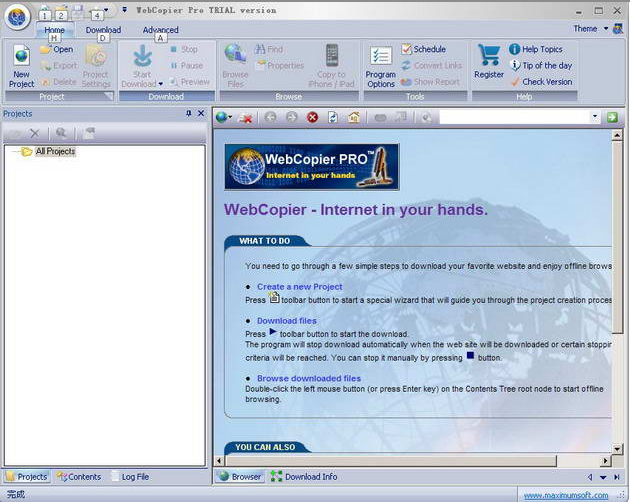Viewport: 630px width, 502px height.
Task: Close the Projects panel
Action: click(x=201, y=114)
